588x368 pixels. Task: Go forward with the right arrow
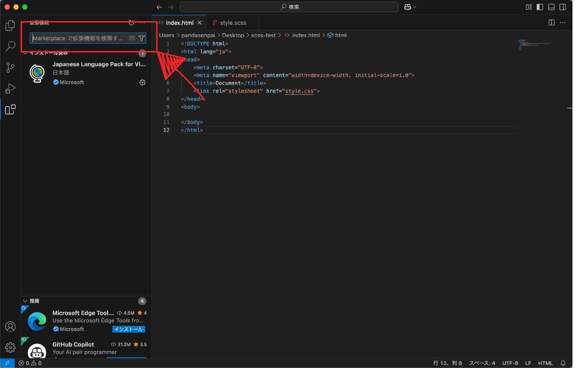point(171,7)
